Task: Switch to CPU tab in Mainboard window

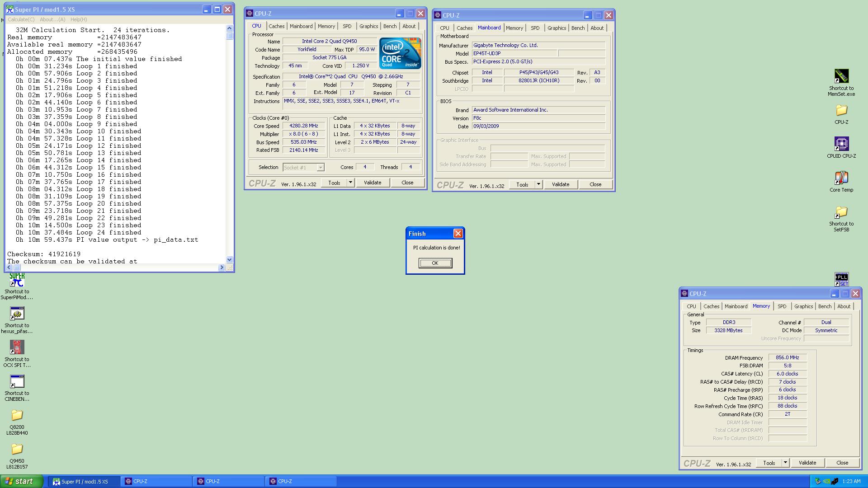Action: [444, 28]
